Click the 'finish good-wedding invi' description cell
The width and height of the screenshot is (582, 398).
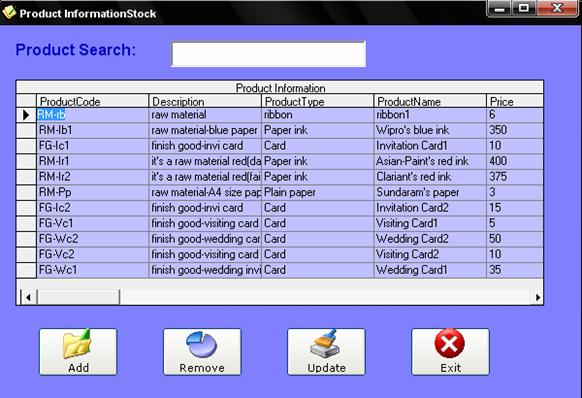pyautogui.click(x=205, y=270)
